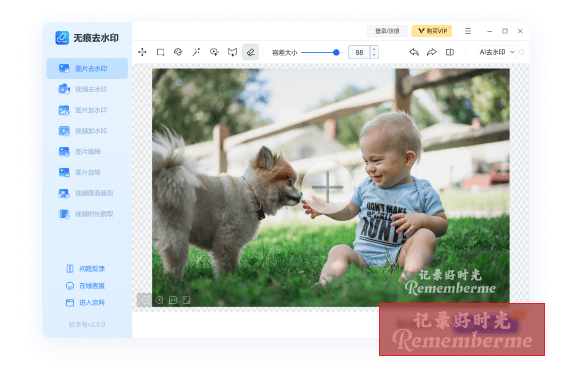Click the 容差大小 slider handle
This screenshot has height=374, width=565.
pyautogui.click(x=336, y=53)
